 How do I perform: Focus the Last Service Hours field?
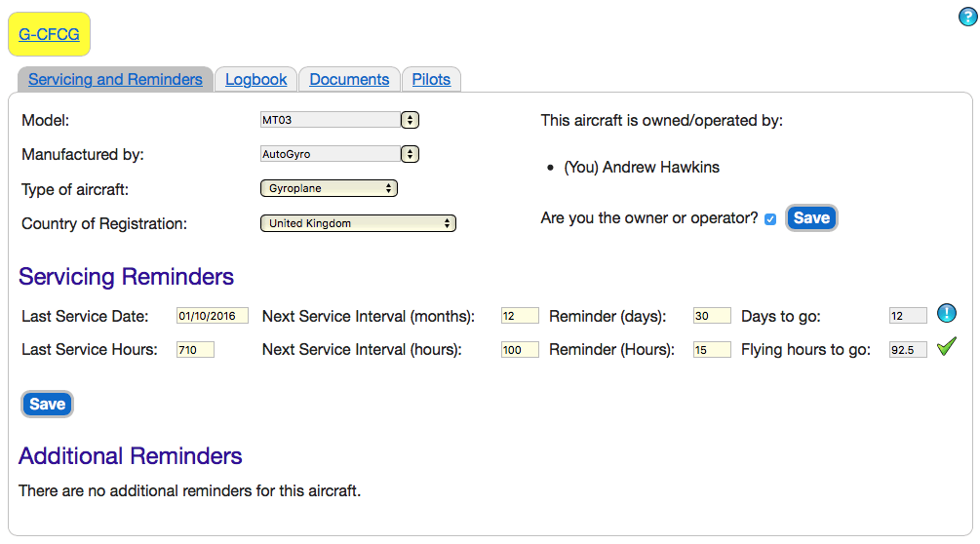coord(195,350)
